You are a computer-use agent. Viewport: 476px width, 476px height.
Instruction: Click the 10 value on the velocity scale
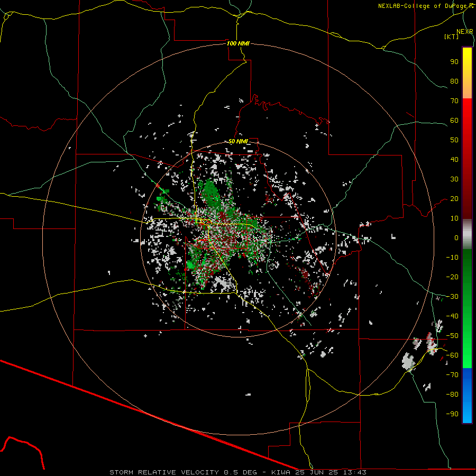454,218
